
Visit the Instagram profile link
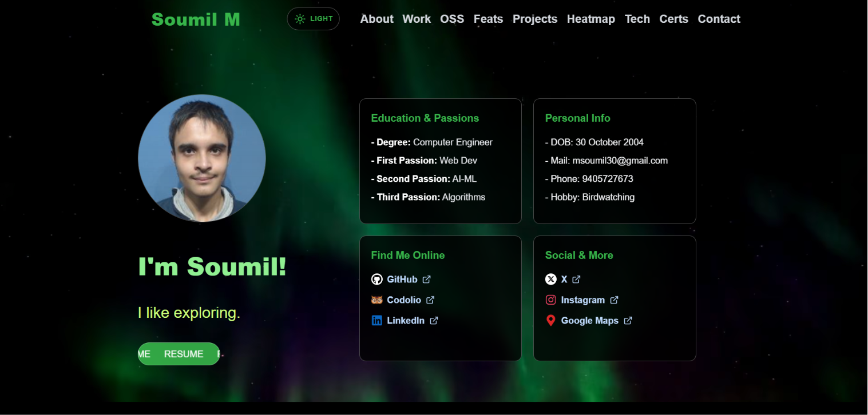coord(583,300)
